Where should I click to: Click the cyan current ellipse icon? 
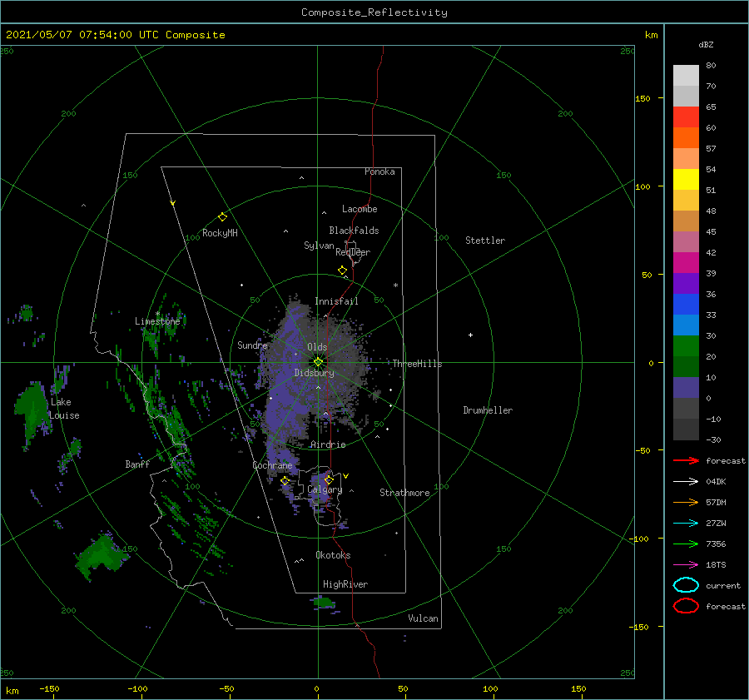point(686,585)
